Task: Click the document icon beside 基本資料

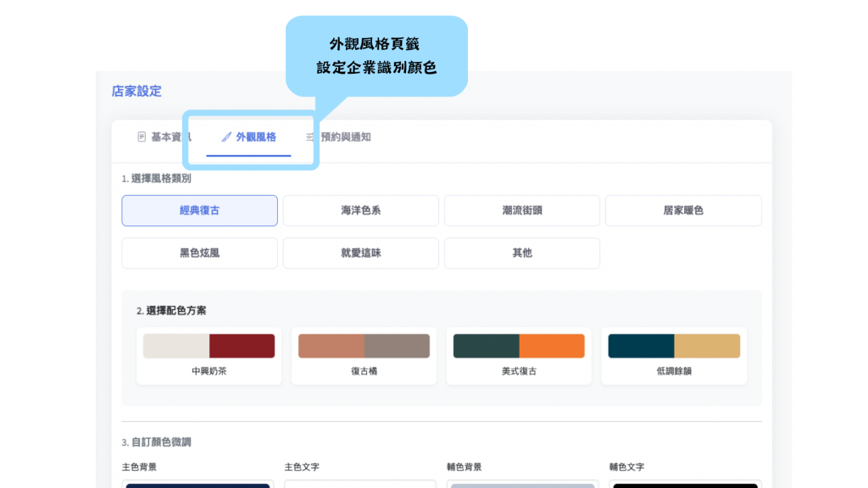Action: click(142, 136)
